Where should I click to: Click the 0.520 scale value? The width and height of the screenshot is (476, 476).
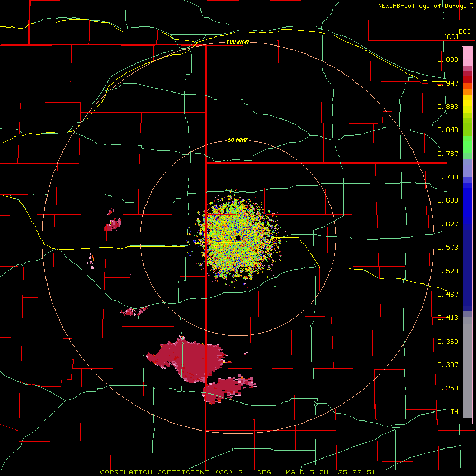(448, 271)
